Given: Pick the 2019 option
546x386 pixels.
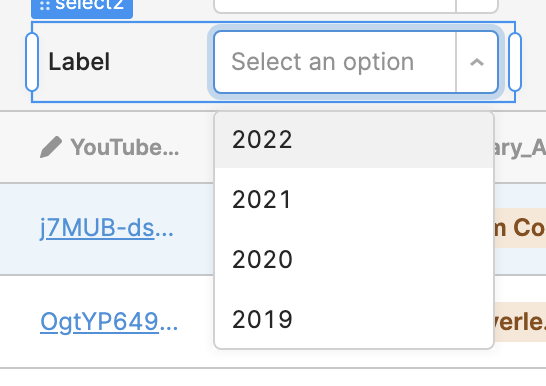Looking at the screenshot, I should 354,319.
